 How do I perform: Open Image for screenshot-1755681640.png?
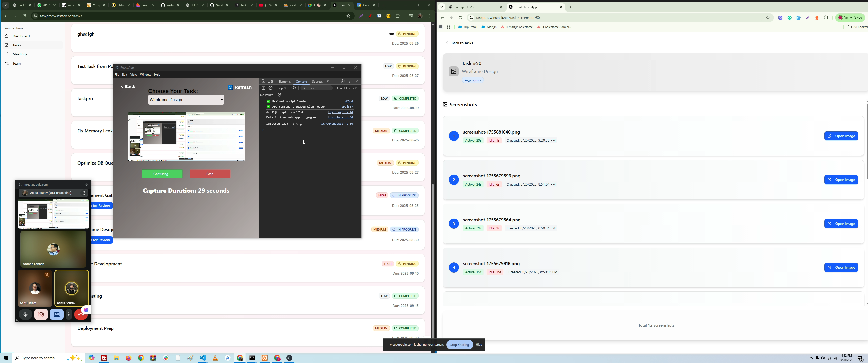(841, 136)
